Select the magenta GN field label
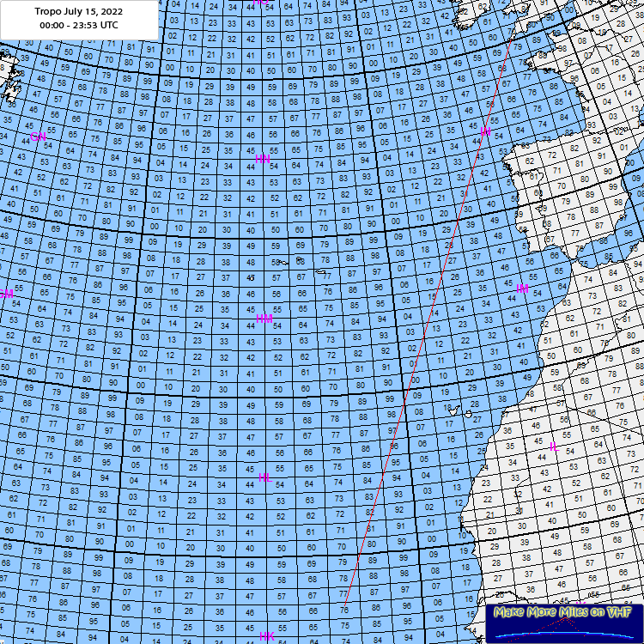 38,137
